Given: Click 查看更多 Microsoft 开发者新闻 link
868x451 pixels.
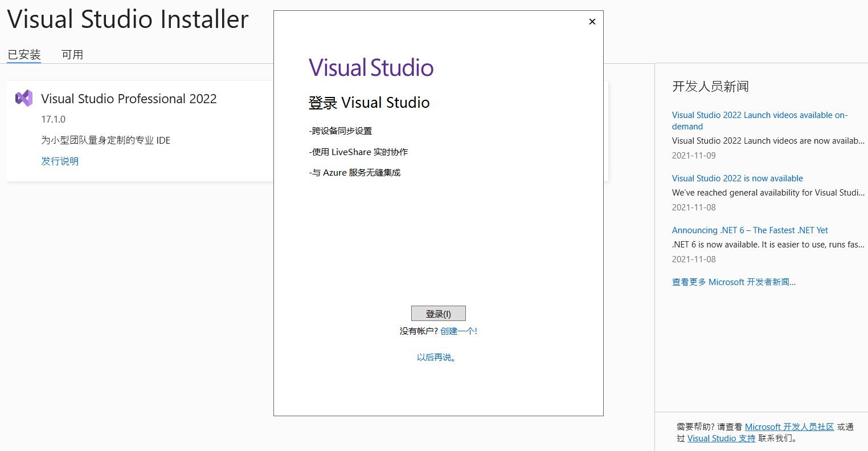Looking at the screenshot, I should pos(734,282).
